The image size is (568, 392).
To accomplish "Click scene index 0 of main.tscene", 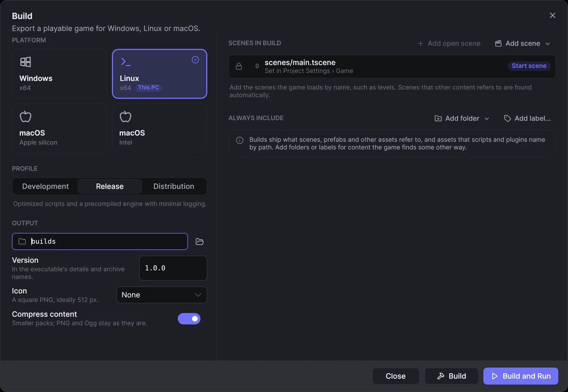I will click(257, 66).
